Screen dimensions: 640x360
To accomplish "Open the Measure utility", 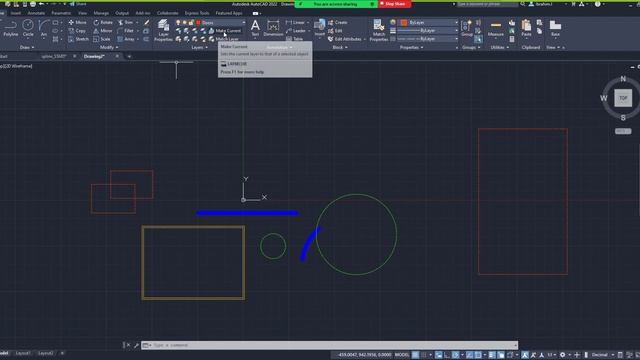I will click(496, 29).
